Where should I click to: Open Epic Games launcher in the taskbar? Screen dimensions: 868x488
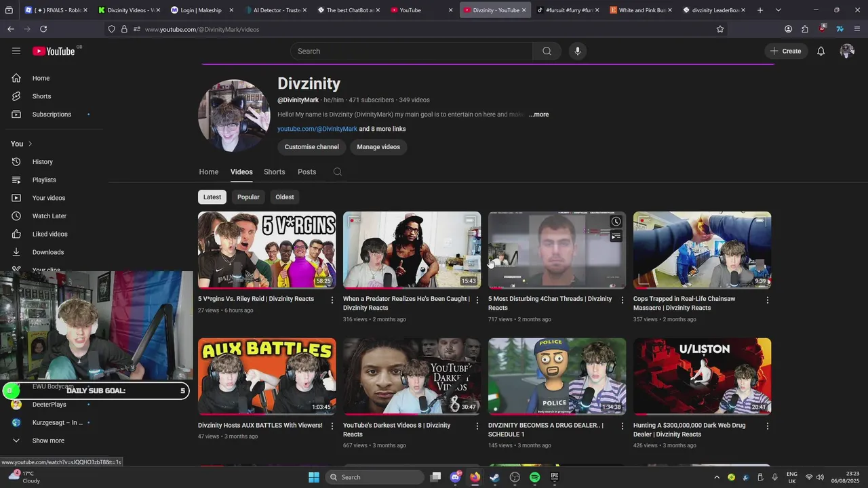pyautogui.click(x=554, y=477)
